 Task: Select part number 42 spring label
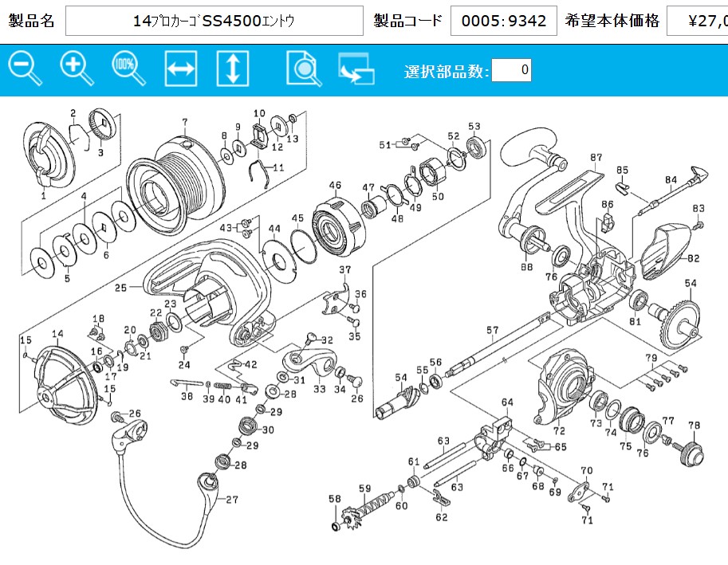pos(250,364)
